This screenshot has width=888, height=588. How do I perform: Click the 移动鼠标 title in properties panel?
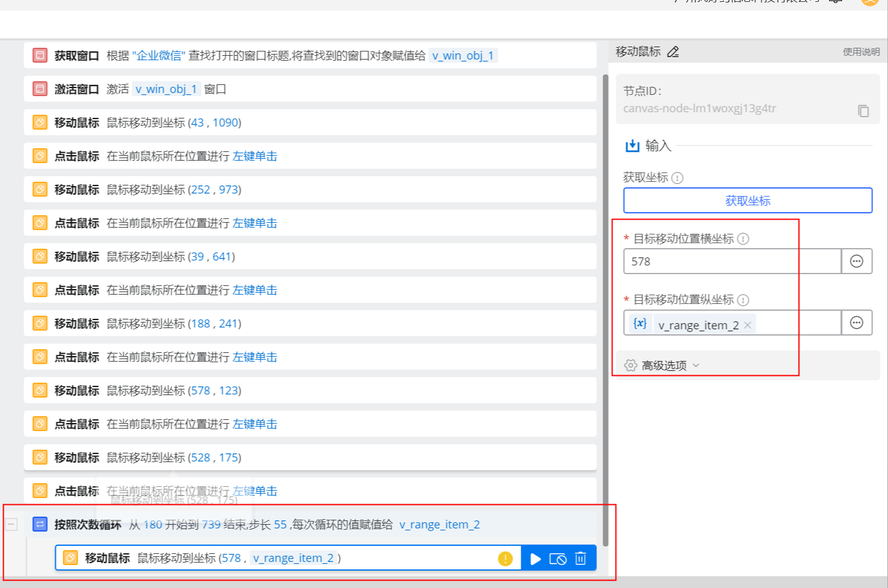pyautogui.click(x=638, y=51)
